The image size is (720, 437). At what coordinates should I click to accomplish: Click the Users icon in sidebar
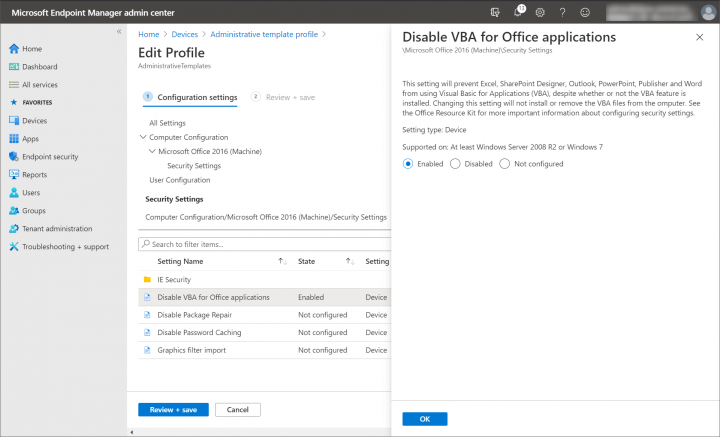tap(14, 193)
